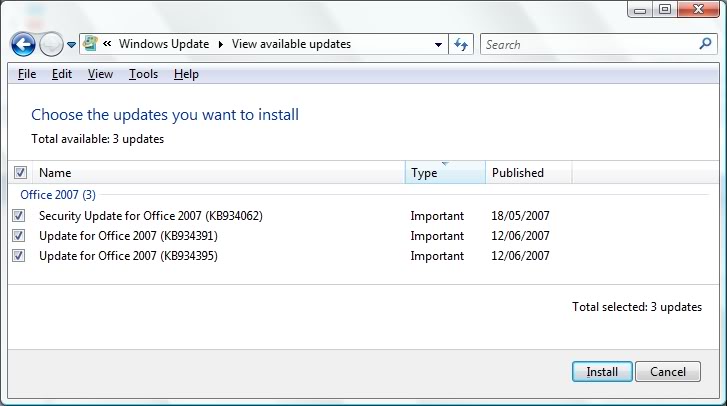Click the Forward navigation arrow button
The height and width of the screenshot is (406, 727).
click(51, 45)
